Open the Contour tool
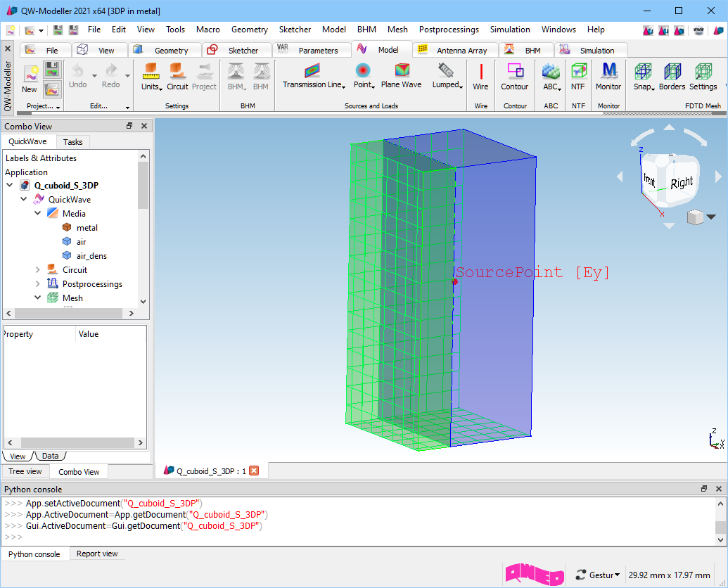The width and height of the screenshot is (728, 588). point(514,77)
